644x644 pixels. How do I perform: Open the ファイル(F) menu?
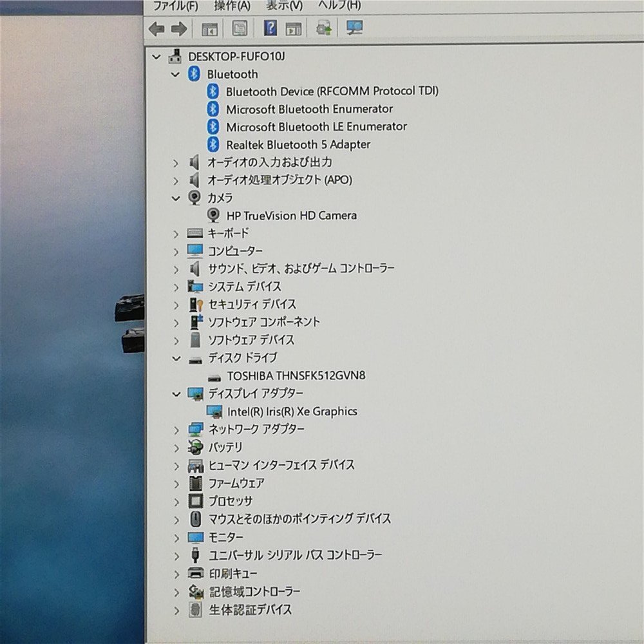coord(175,6)
